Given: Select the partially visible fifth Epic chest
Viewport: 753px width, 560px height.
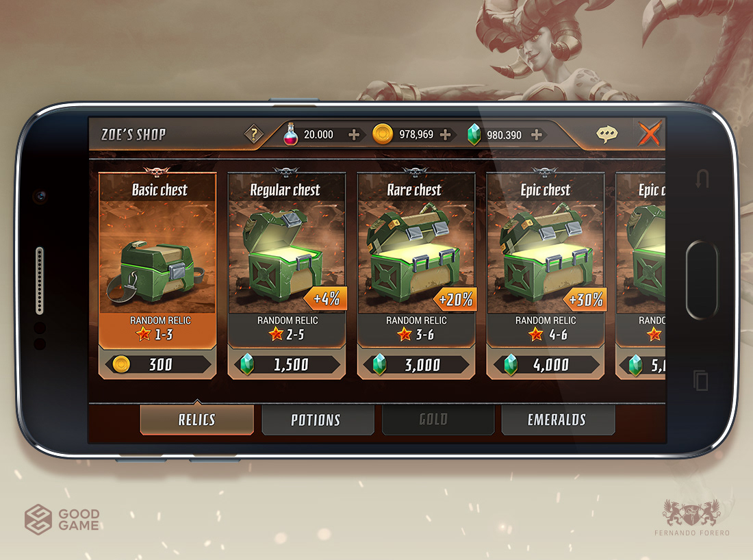Looking at the screenshot, I should [x=641, y=274].
